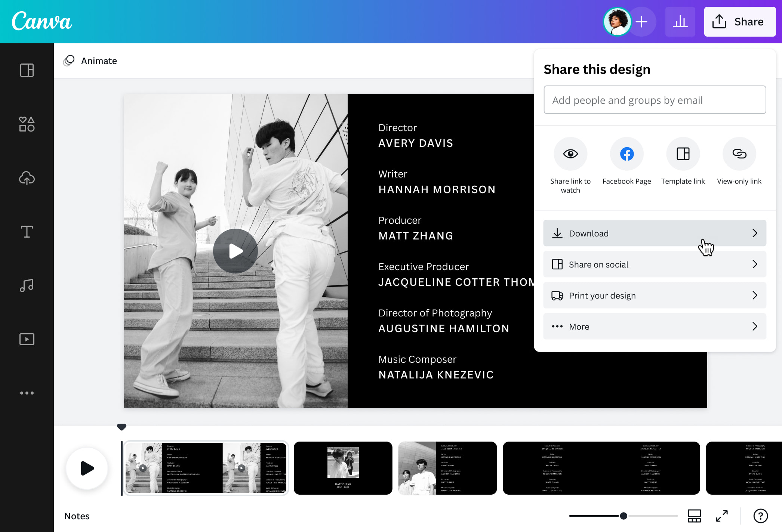782x532 pixels.
Task: Open the Notes panel
Action: 77,516
